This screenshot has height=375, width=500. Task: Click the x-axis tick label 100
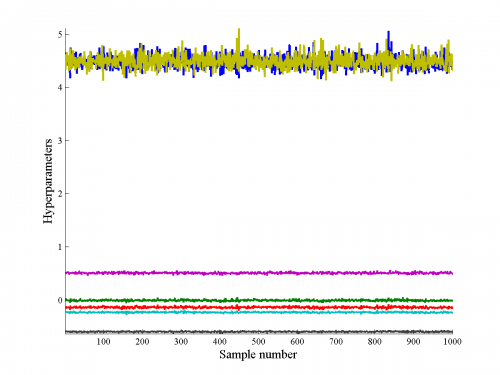tap(103, 342)
